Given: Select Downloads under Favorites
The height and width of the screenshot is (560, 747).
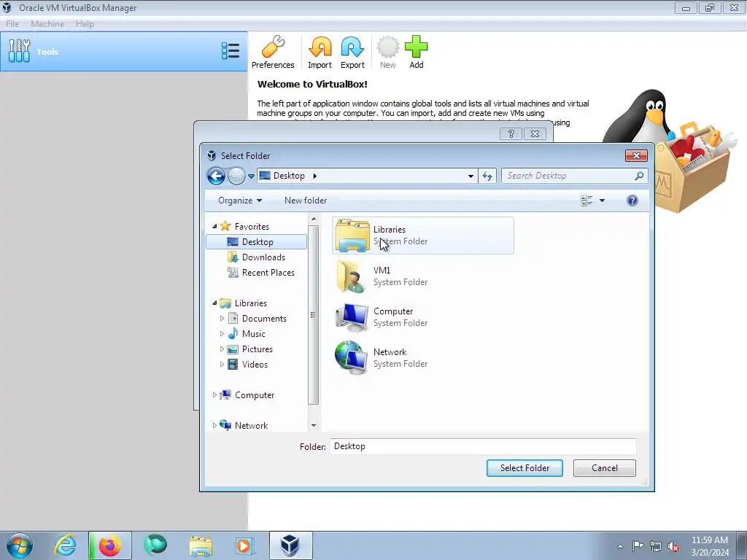Looking at the screenshot, I should 256,257.
